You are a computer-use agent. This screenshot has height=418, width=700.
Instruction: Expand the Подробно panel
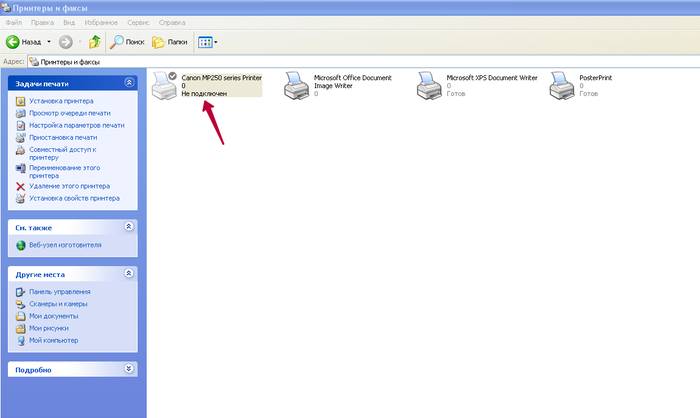click(128, 369)
